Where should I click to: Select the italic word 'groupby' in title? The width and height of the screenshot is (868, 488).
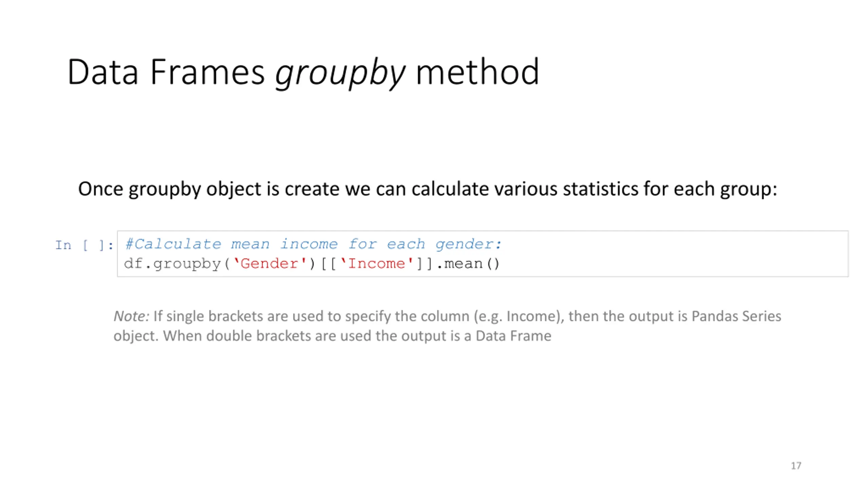[x=340, y=74]
